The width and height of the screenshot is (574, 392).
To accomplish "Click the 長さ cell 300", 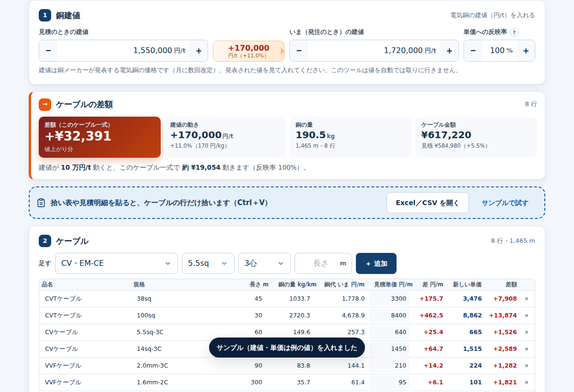I will click(x=256, y=382).
